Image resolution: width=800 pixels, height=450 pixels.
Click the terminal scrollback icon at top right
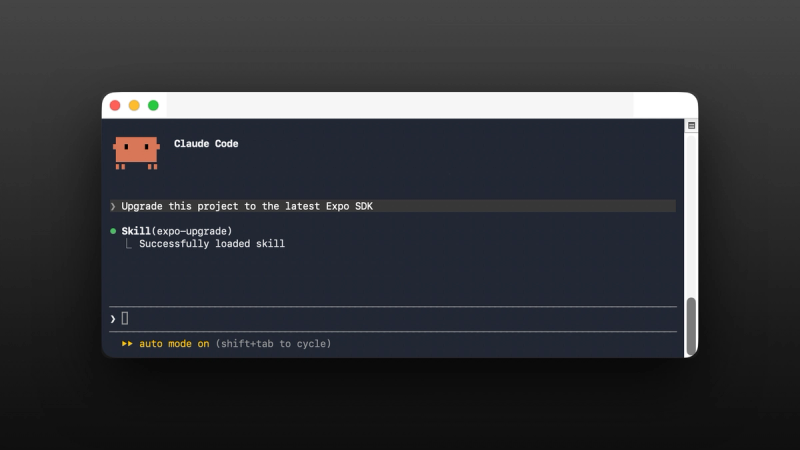pos(691,126)
